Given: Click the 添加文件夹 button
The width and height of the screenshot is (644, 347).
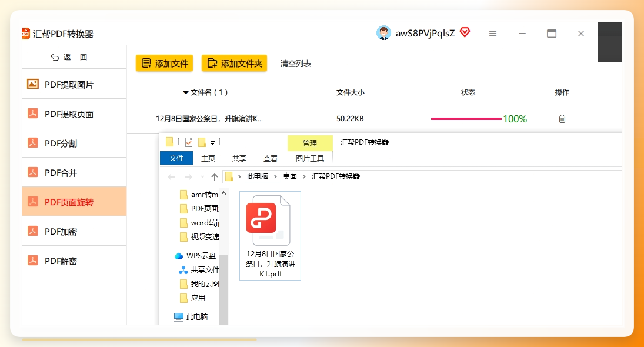Looking at the screenshot, I should [x=235, y=64].
